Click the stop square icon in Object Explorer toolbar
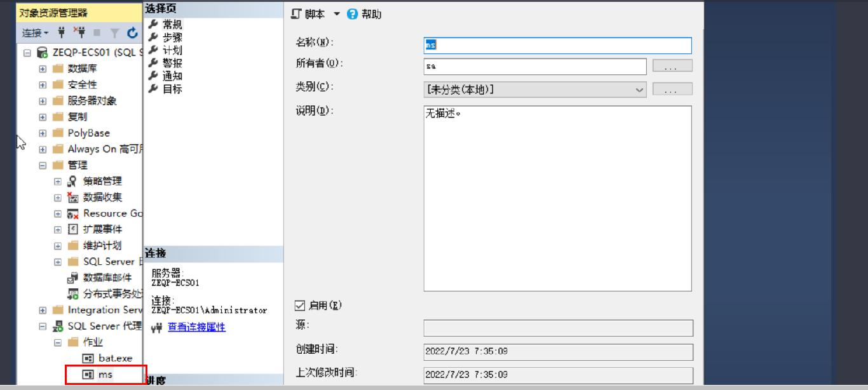The height and width of the screenshot is (390, 868). (x=97, y=33)
